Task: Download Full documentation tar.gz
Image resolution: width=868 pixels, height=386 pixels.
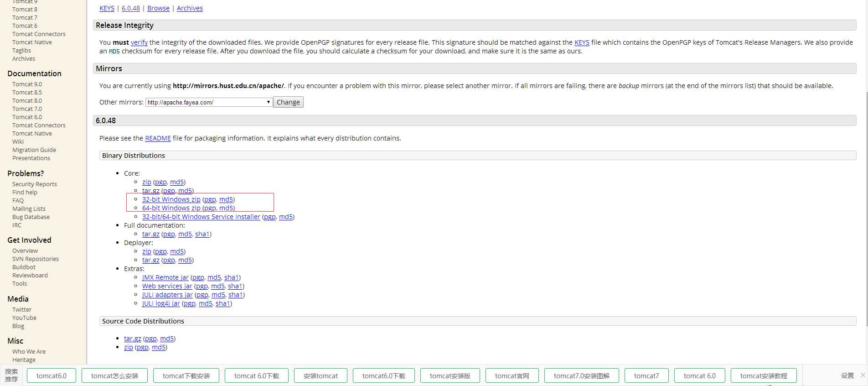Action: pyautogui.click(x=151, y=234)
